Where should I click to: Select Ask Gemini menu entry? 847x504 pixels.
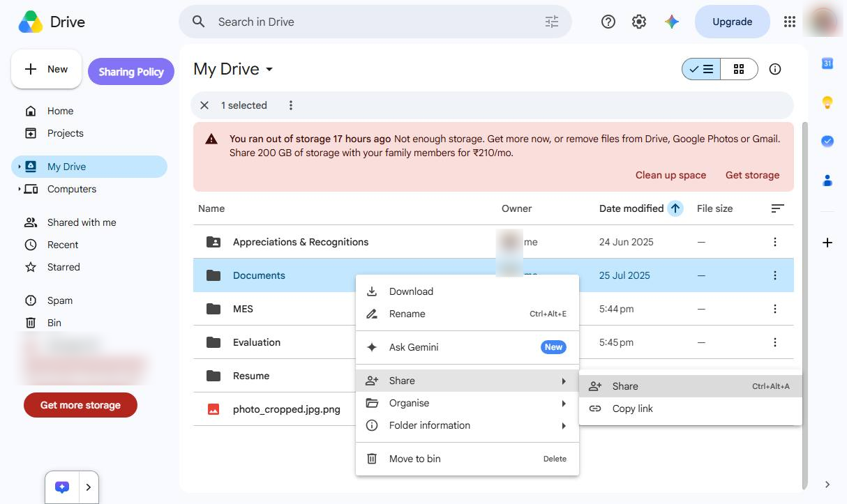point(467,347)
